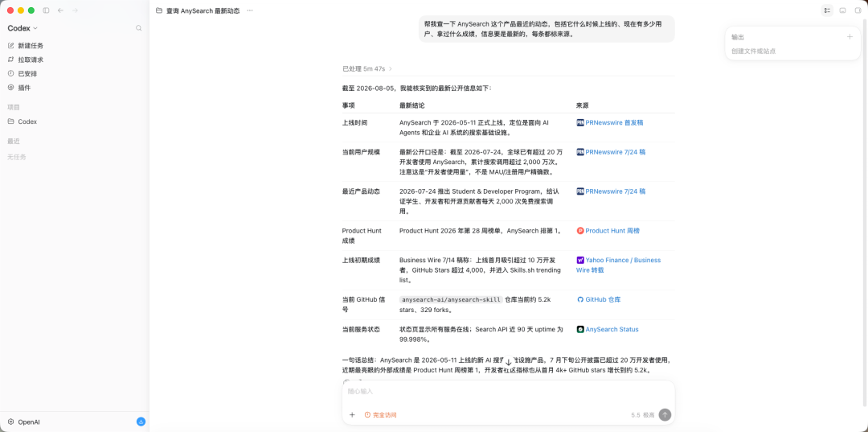Focus the 随心输入 message input
Viewport: 868px width, 432px height.
pos(508,391)
